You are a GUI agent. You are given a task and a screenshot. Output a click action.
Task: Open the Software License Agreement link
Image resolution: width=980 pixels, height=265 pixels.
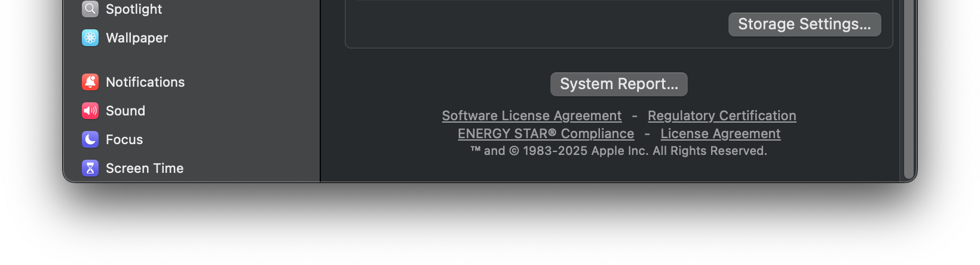[531, 115]
